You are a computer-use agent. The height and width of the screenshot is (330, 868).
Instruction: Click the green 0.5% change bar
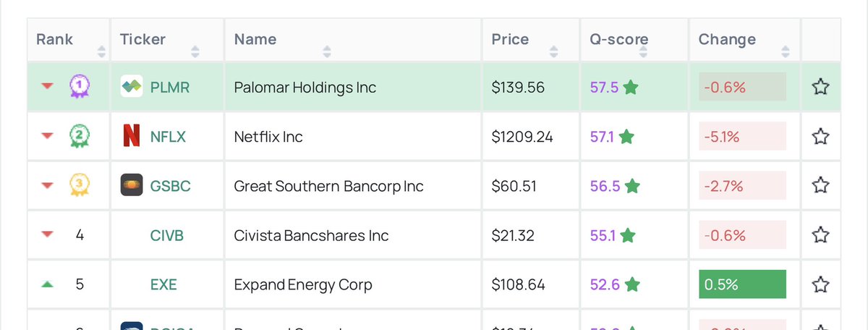742,284
